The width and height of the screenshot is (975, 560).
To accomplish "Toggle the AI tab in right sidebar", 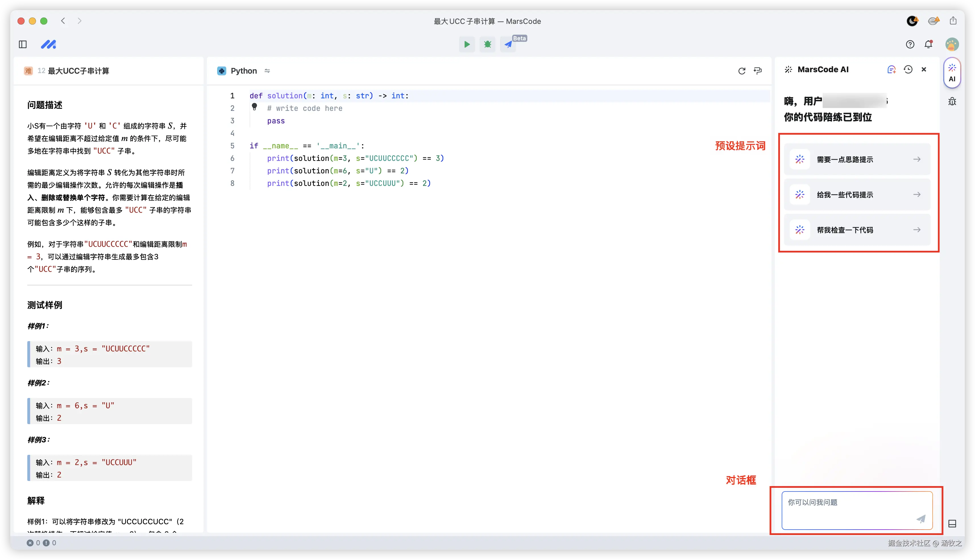I will click(952, 73).
